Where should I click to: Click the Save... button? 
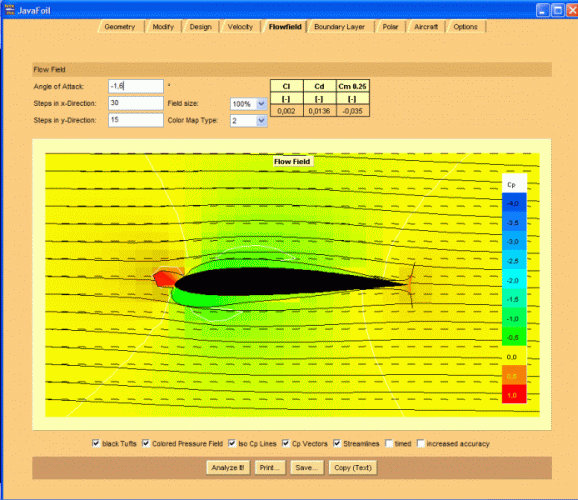tap(307, 468)
